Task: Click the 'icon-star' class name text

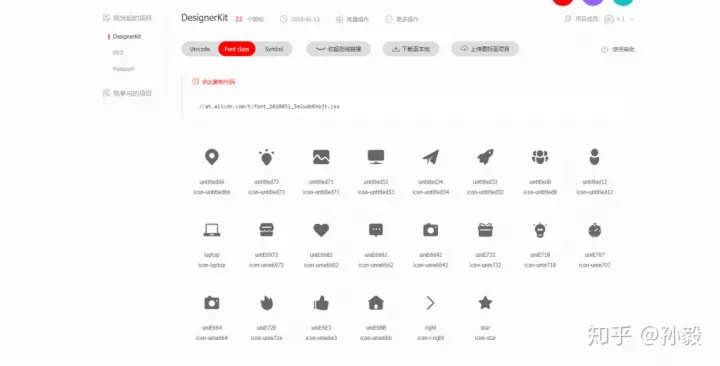Action: click(x=485, y=338)
